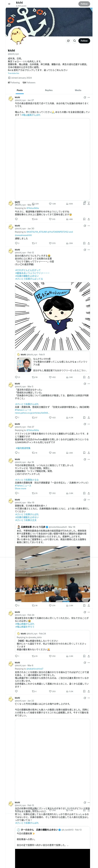Screen dimensions: 98x868
Task: Click the Grok icon beside profile search
Action: (x=68, y=41)
